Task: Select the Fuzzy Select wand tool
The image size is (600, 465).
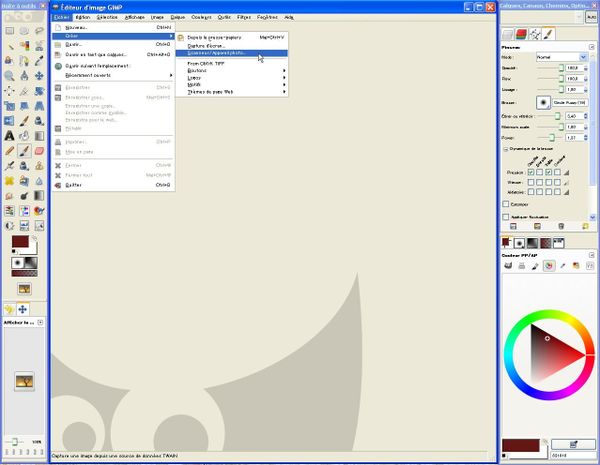Action: [x=9, y=46]
